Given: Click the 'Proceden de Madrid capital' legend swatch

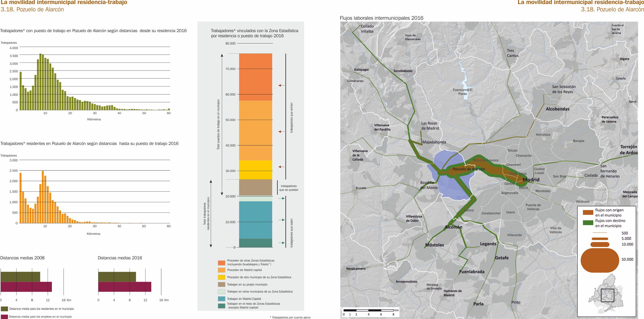Looking at the screenshot, I should click(x=221, y=270).
